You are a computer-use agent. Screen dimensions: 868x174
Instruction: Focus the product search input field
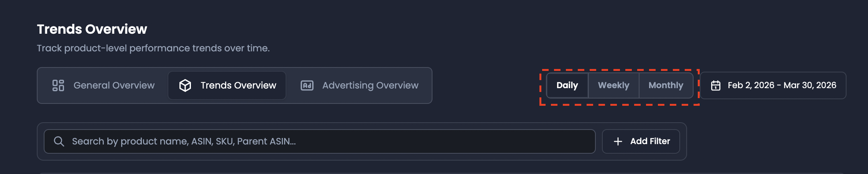(x=320, y=141)
